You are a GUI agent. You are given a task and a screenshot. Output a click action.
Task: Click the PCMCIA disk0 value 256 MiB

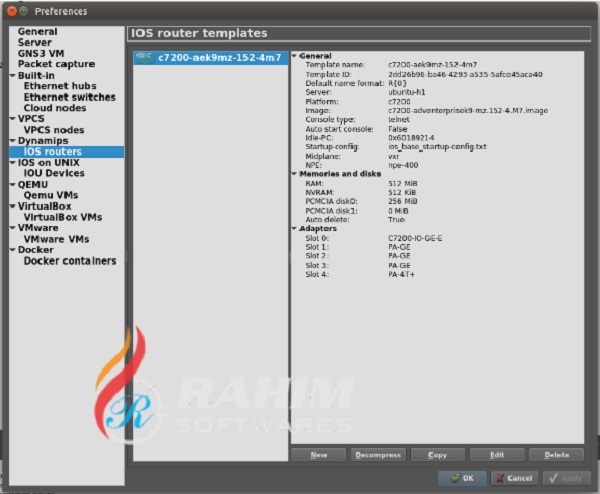pos(403,201)
